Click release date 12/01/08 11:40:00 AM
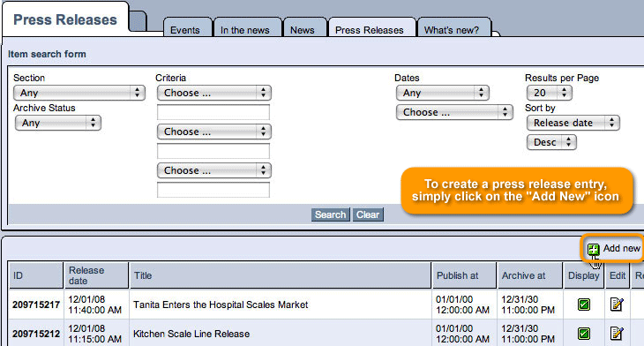 point(95,305)
